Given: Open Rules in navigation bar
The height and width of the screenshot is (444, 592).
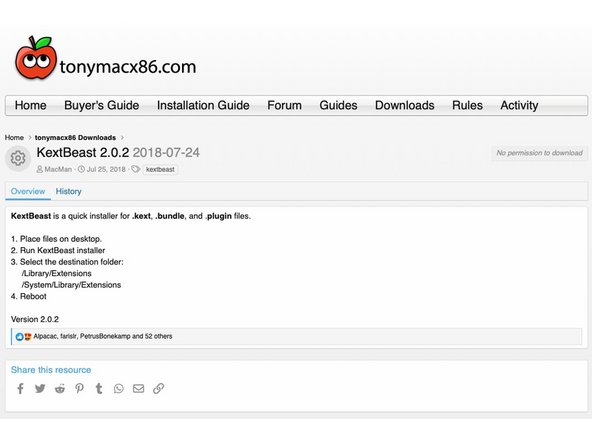Looking at the screenshot, I should (x=467, y=105).
